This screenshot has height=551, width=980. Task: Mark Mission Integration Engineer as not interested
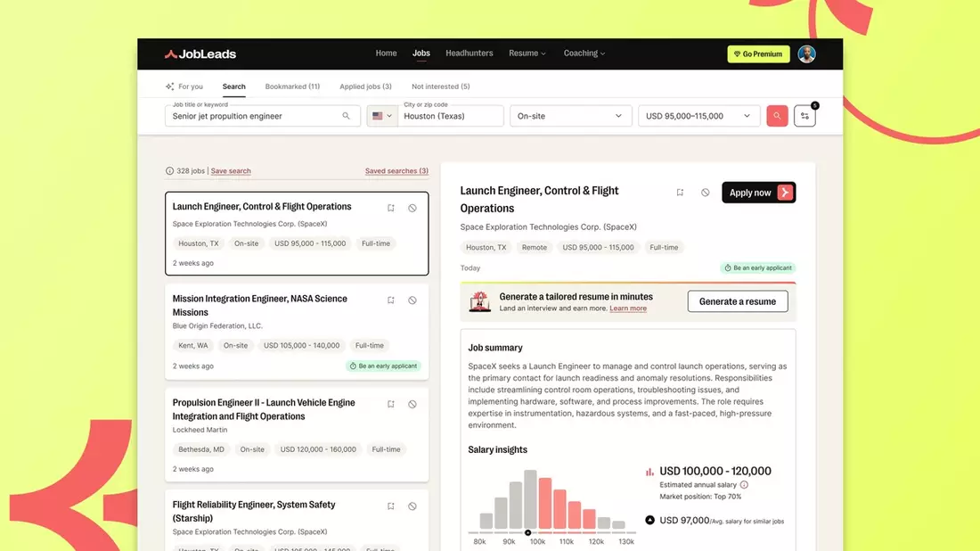(412, 300)
